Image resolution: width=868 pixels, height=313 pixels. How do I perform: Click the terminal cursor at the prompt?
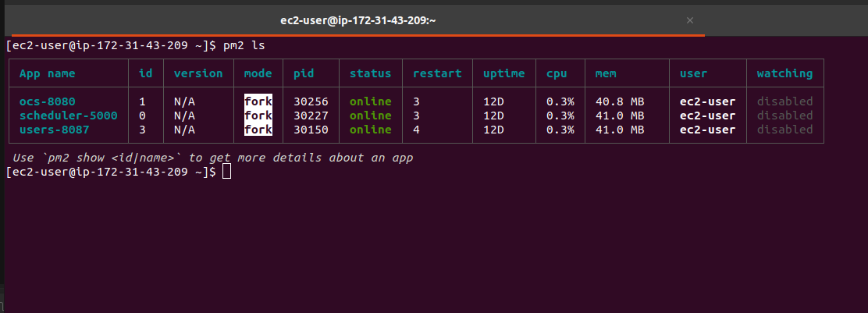tap(226, 172)
